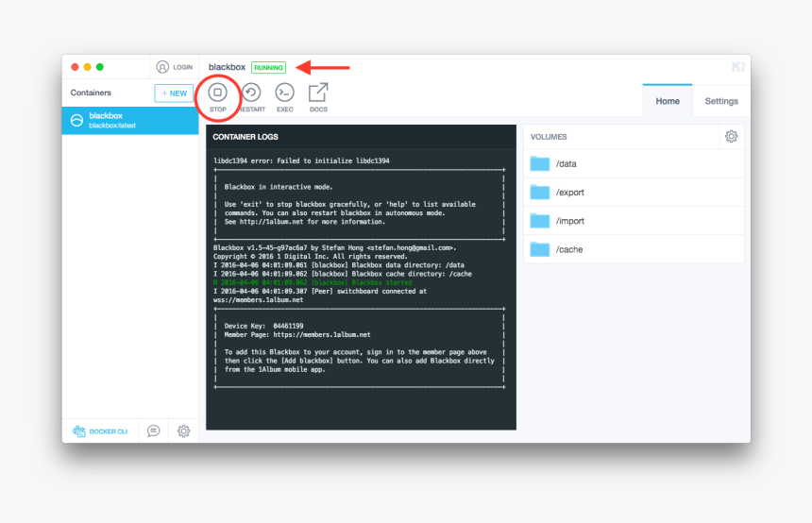Open Volumes settings gear
812x523 pixels.
pyautogui.click(x=731, y=136)
